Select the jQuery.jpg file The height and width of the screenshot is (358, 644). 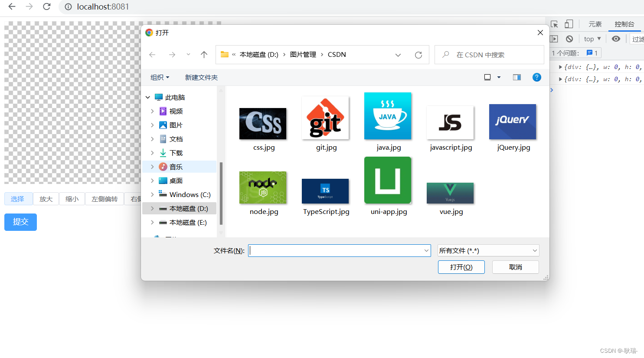(x=513, y=128)
